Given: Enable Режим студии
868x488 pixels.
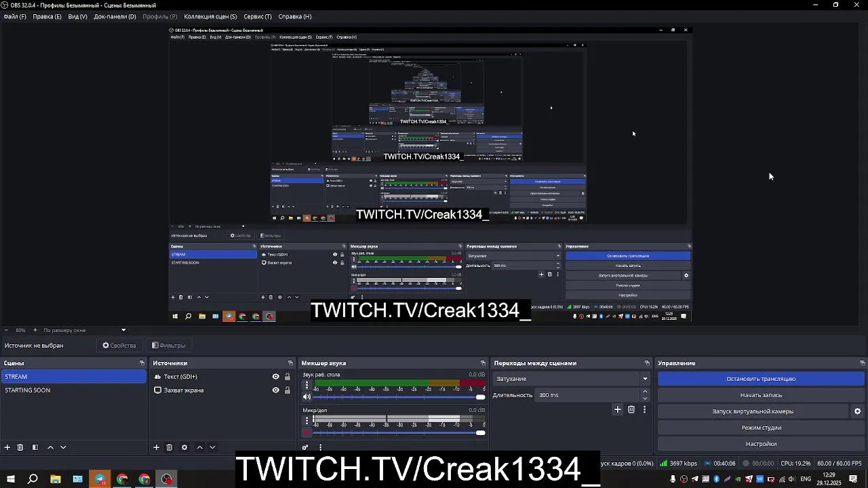Looking at the screenshot, I should (x=761, y=428).
